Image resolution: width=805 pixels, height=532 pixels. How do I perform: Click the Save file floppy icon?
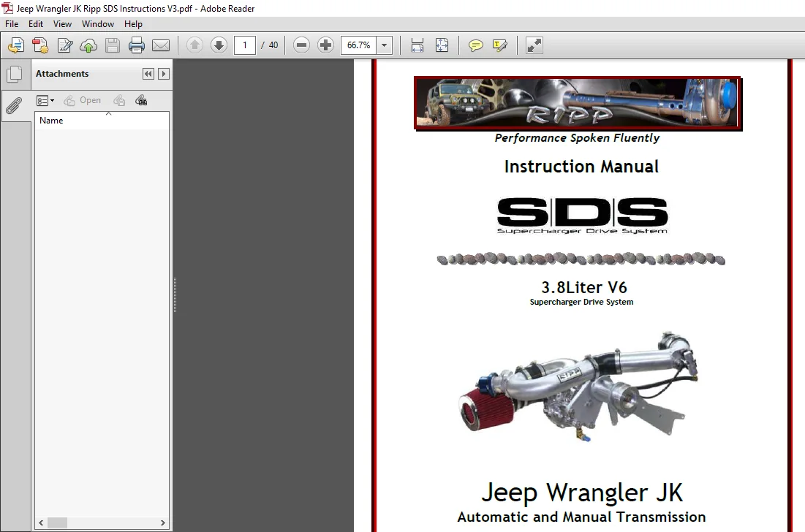pyautogui.click(x=113, y=45)
